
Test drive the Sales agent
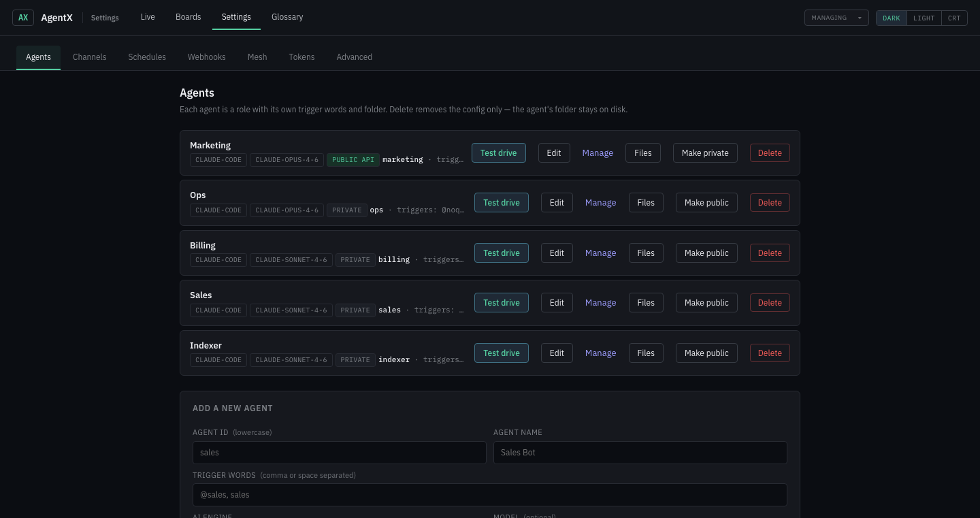(x=502, y=303)
